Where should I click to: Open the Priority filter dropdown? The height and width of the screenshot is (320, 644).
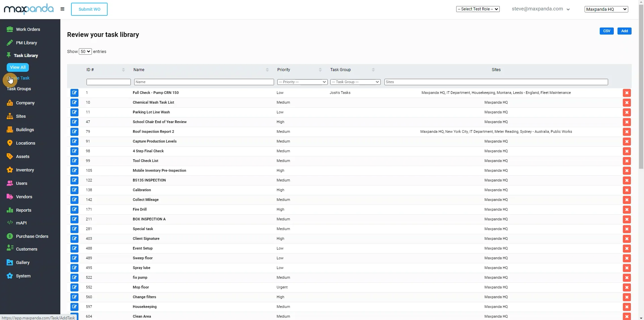302,82
